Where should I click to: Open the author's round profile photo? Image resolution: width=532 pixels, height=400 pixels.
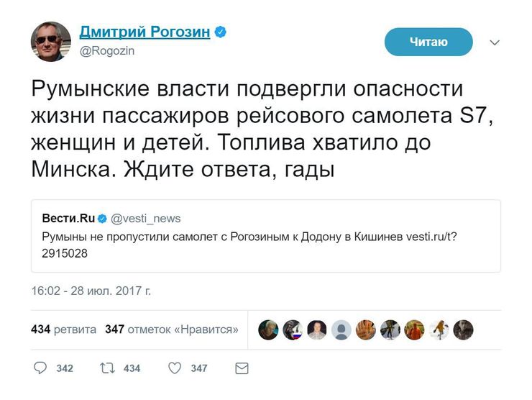pyautogui.click(x=51, y=41)
